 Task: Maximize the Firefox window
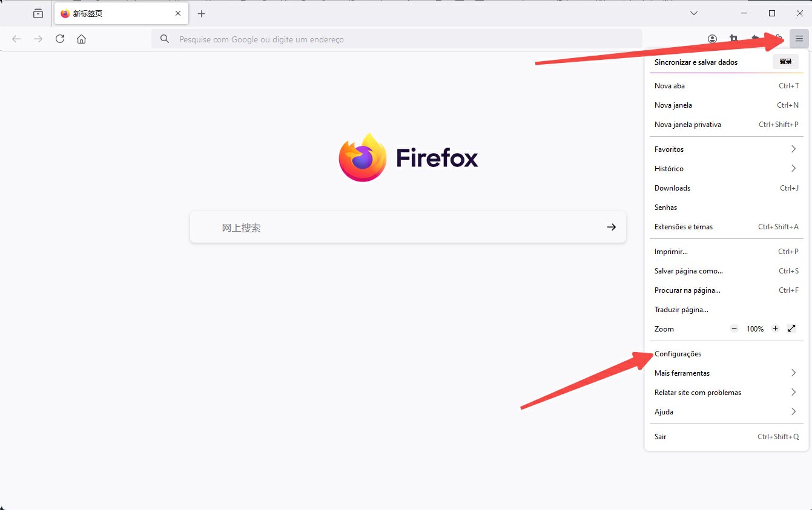click(x=772, y=13)
